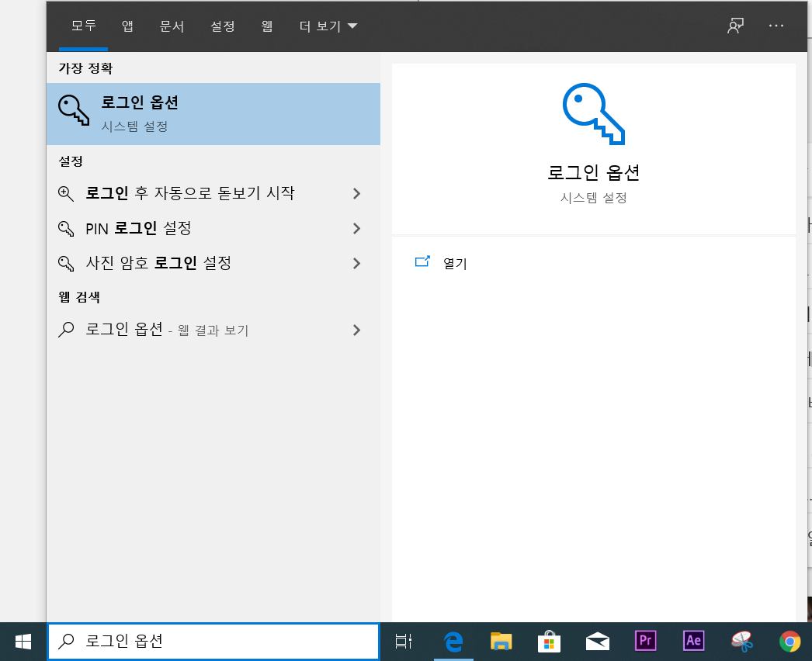Click the key icon of 로그인 옵션 result

(x=74, y=109)
